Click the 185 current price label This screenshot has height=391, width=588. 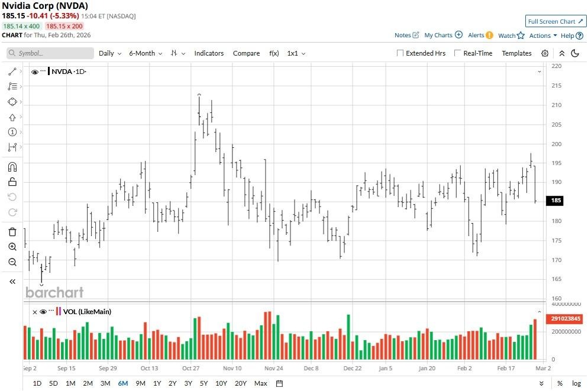pyautogui.click(x=555, y=200)
